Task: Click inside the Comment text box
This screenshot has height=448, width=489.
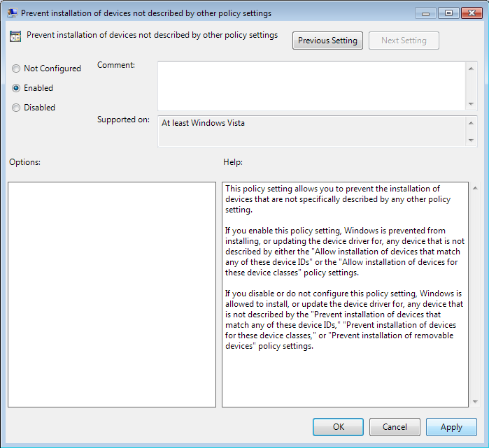Action: point(311,86)
